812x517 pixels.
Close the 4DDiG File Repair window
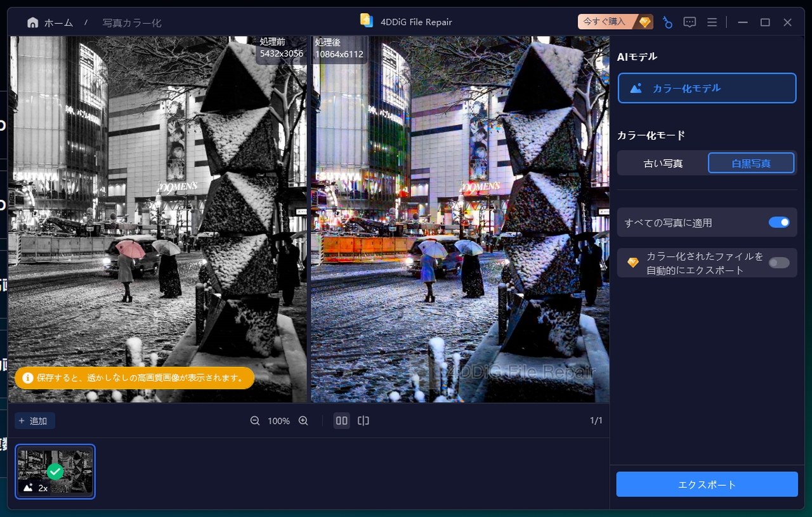pyautogui.click(x=787, y=22)
